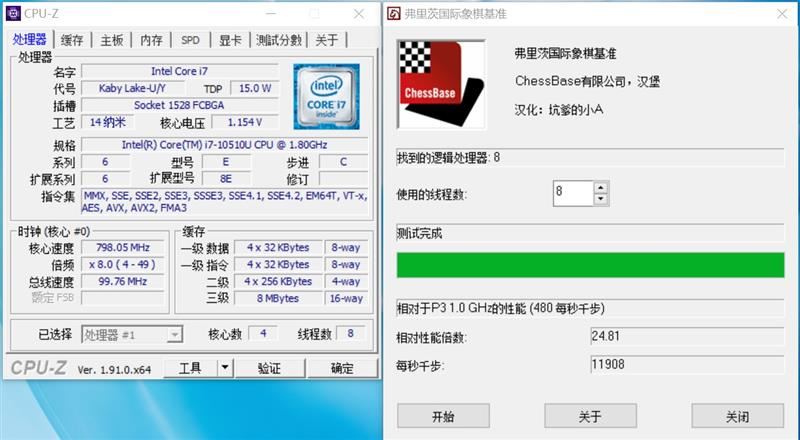Click the 规格 value i7-10510U CPU

pos(224,144)
